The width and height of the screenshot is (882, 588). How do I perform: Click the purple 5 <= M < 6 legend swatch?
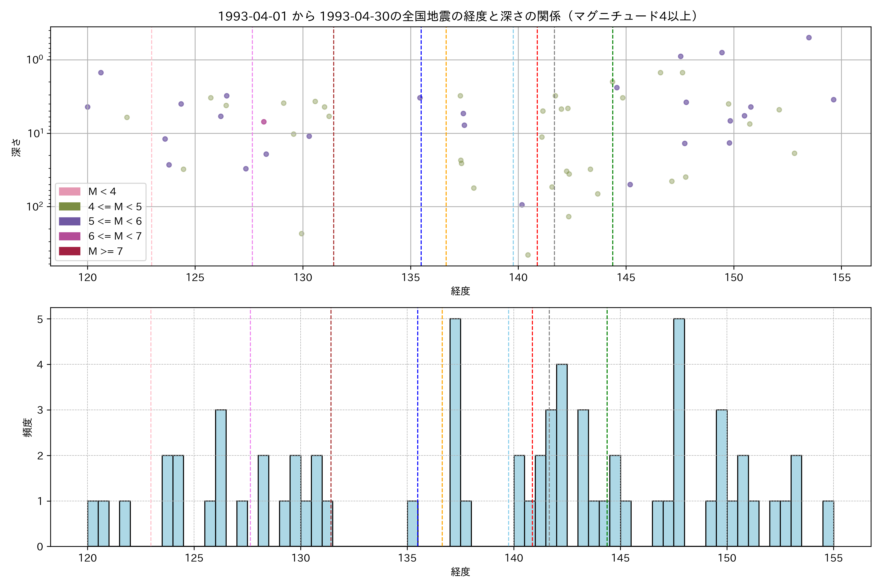point(69,221)
